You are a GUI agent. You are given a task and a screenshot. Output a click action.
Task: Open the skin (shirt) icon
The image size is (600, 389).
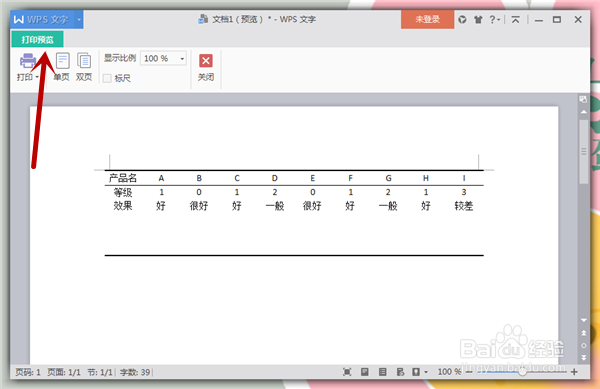click(478, 20)
